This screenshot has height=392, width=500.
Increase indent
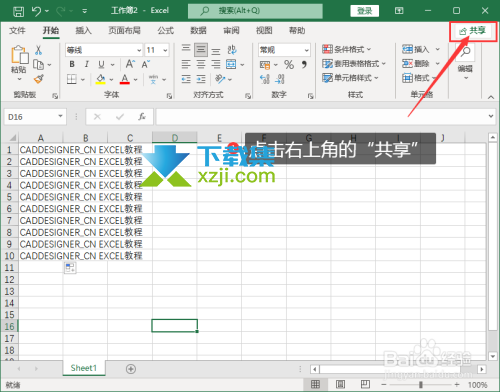click(201, 79)
